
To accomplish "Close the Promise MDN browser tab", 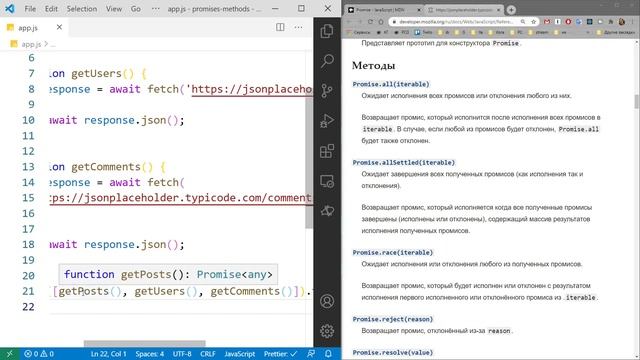I will [418, 10].
